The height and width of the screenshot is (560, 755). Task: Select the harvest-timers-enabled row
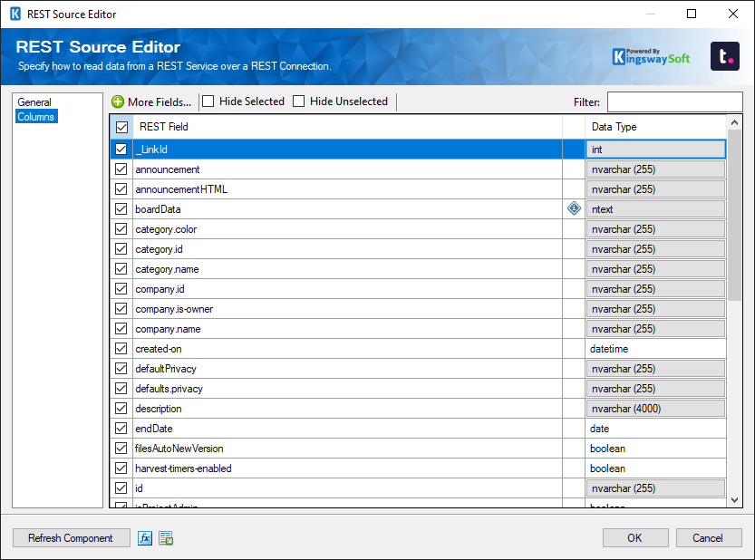(x=347, y=468)
